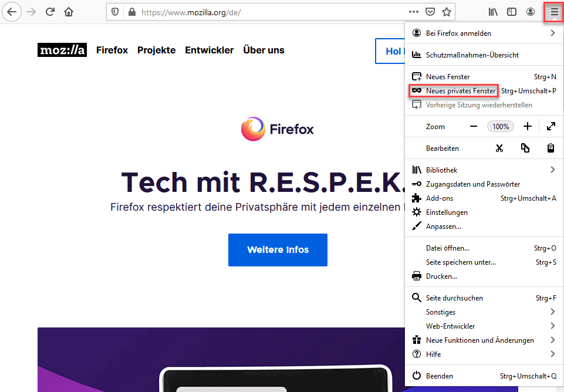Viewport: 564px width, 392px height.
Task: Click the paste clipboard icon
Action: 551,148
